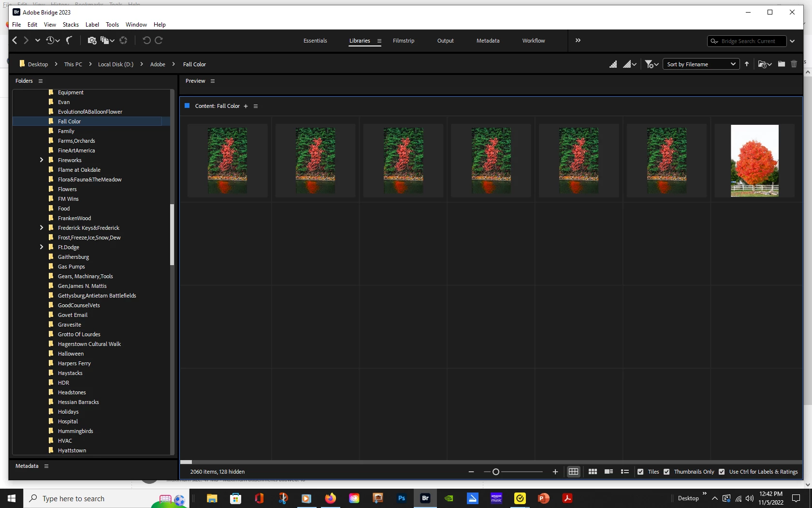
Task: Click the horizontal content scrollbar thumb
Action: [x=186, y=462]
